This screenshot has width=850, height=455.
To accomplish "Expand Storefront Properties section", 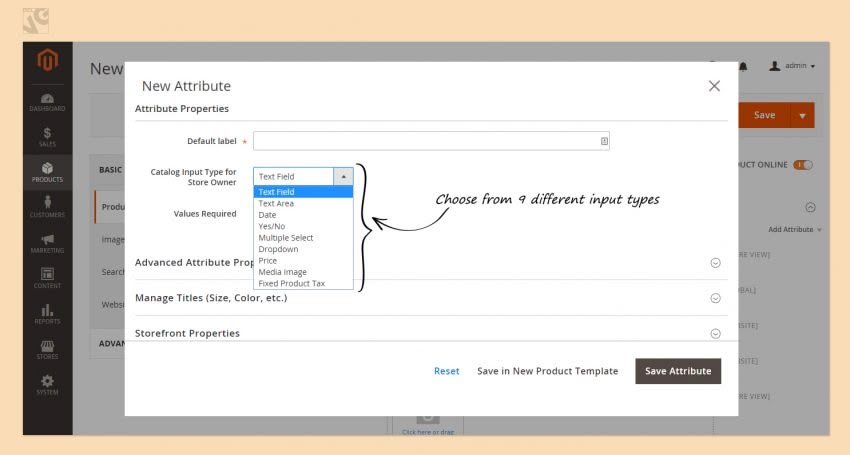I will (716, 334).
